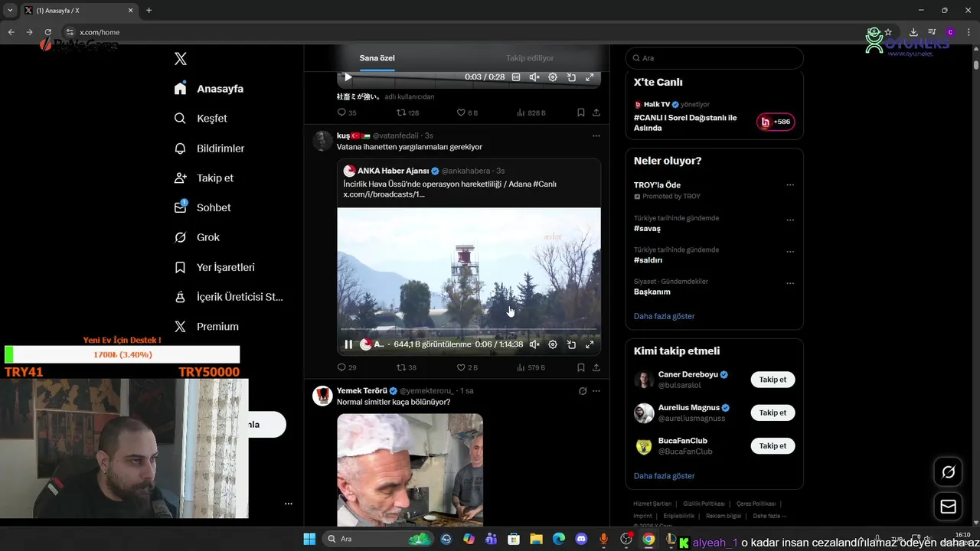
Task: Play the top video at 0:03
Action: (348, 77)
